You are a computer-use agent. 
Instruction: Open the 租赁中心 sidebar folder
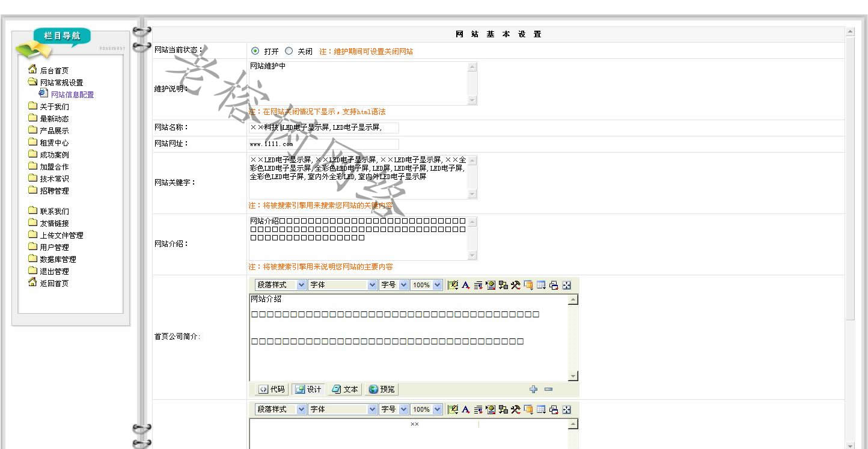click(x=49, y=142)
